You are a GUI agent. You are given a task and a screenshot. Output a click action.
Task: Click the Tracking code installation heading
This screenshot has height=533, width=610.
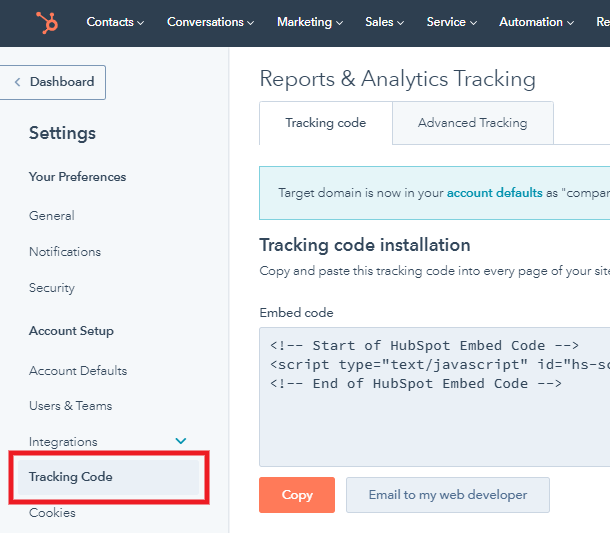click(x=365, y=245)
